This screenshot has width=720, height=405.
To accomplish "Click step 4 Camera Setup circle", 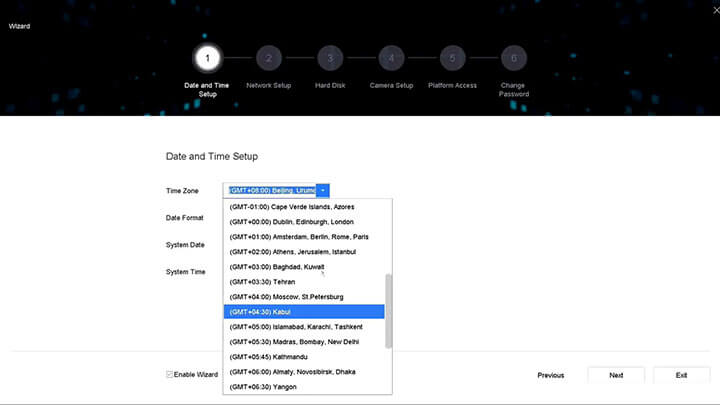I will pos(391,58).
